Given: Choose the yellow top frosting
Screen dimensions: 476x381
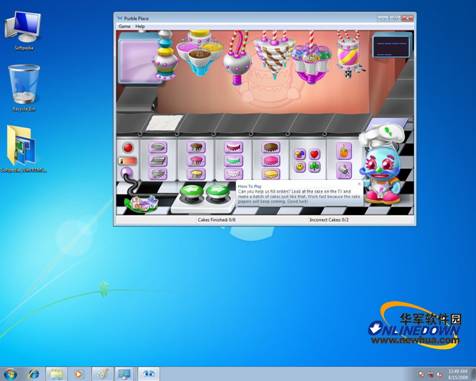Looking at the screenshot, I should pyautogui.click(x=271, y=174).
